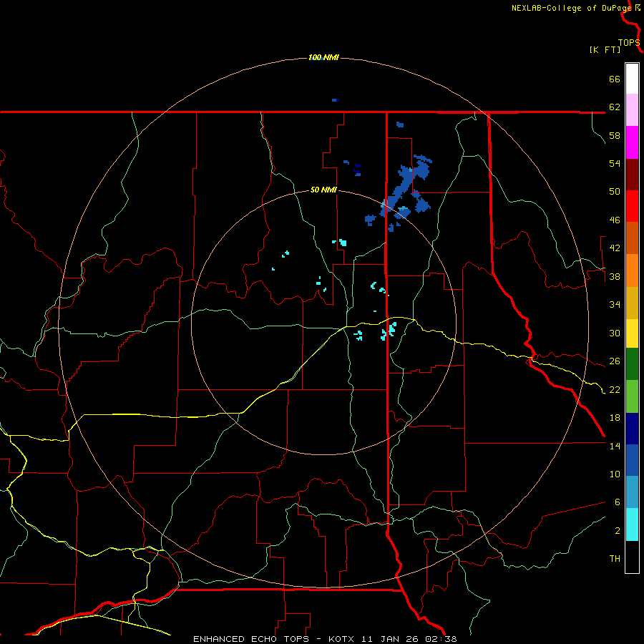
Task: Pick the dark orange legend swatch
Action: point(632,238)
